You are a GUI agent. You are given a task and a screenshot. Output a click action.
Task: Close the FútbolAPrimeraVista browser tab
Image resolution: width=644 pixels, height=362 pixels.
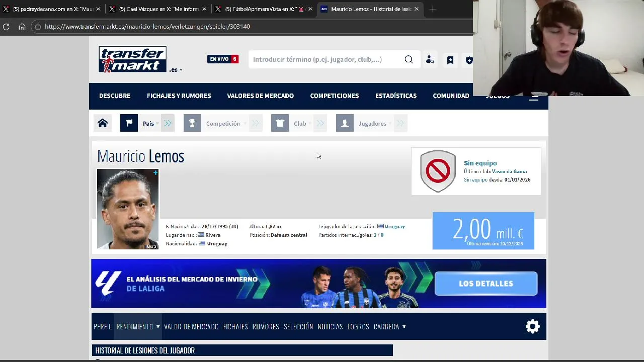(310, 9)
